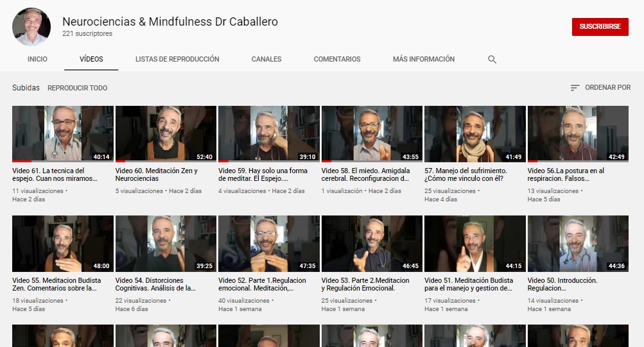644x347 pixels.
Task: Select the Vídeos tab
Action: click(x=91, y=59)
